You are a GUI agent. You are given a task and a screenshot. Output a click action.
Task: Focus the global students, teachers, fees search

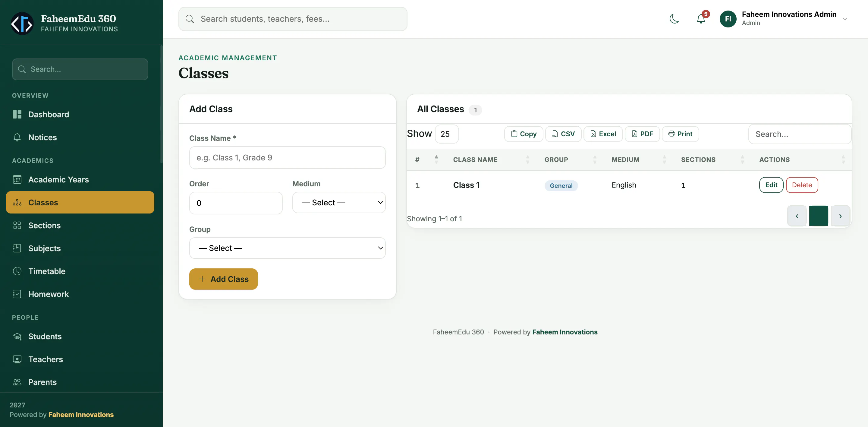[x=292, y=19]
